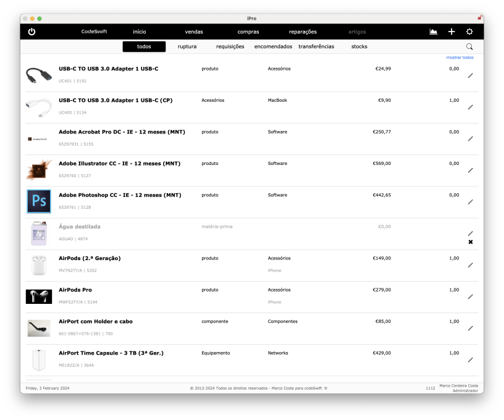Viewport: 504px width, 420px height.
Task: Open the statistics chart icon
Action: [x=433, y=31]
